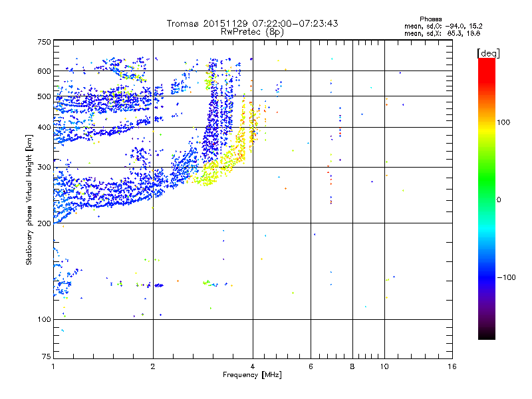Click the x-axis label "10"
Viewport: 532px width, 399px height.
(x=384, y=366)
